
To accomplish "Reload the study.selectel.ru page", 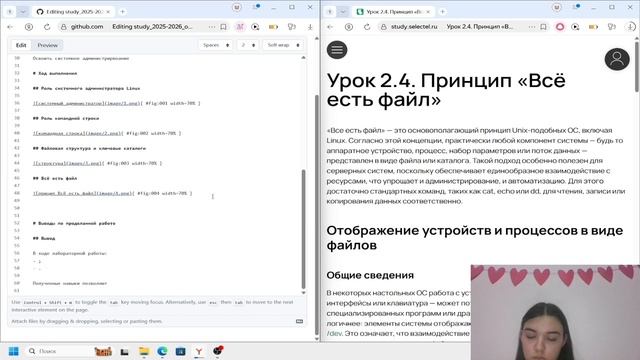I will tap(367, 27).
